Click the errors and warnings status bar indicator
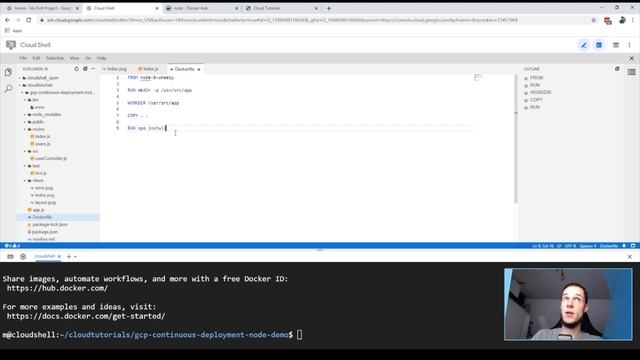The width and height of the screenshot is (640, 360). click(x=12, y=246)
